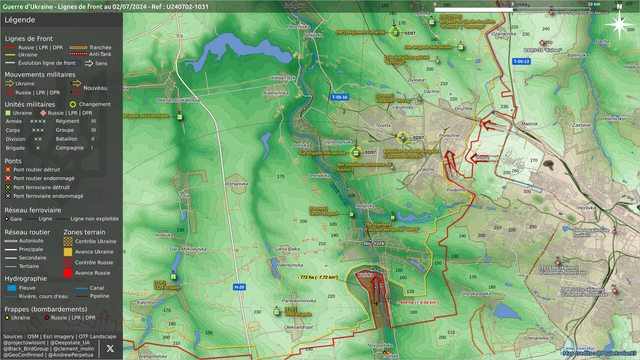Click the yellow Avance Ukraine swatch
This screenshot has height=360, width=640.
tap(68, 252)
